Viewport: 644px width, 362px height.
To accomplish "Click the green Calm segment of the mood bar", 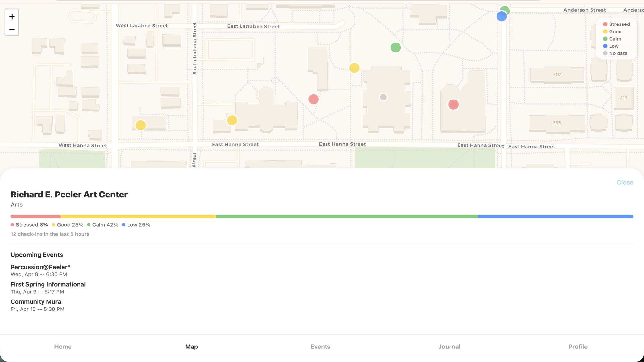I will [x=347, y=216].
